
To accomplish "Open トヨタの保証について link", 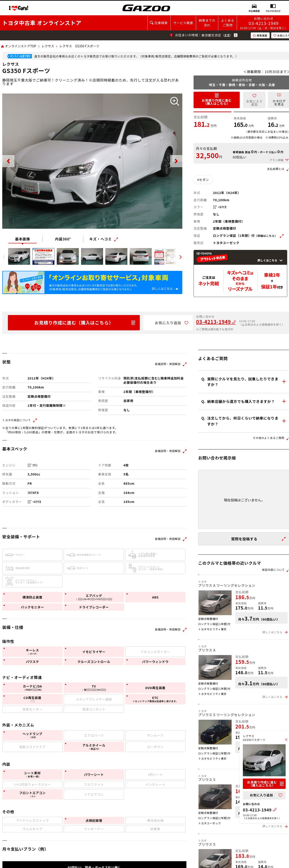I will pos(20,420).
